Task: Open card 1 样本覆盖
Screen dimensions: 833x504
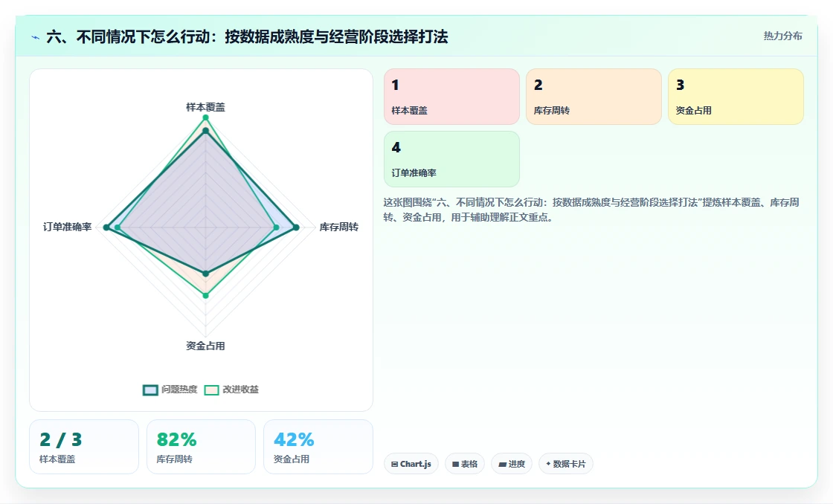Action: click(451, 97)
